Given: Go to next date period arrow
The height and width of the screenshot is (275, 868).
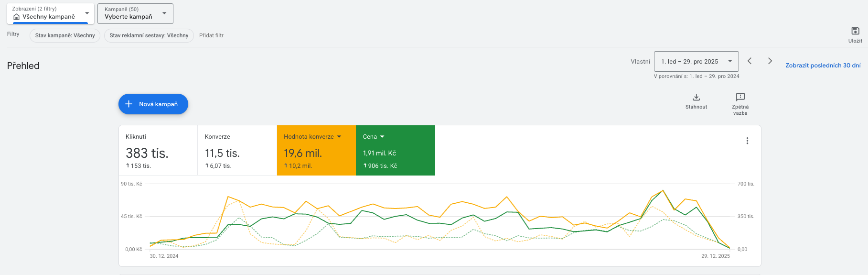Looking at the screenshot, I should 770,61.
